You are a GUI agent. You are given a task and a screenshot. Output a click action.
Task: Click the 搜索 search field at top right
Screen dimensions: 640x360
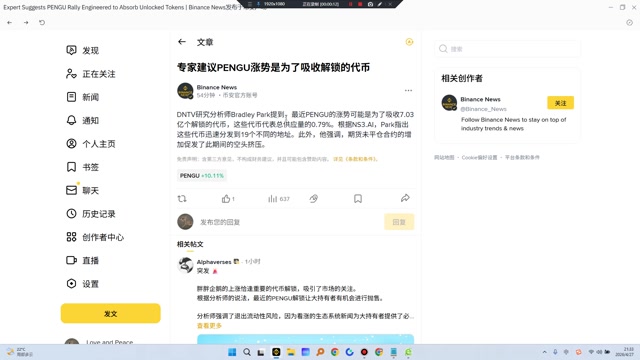tap(507, 49)
